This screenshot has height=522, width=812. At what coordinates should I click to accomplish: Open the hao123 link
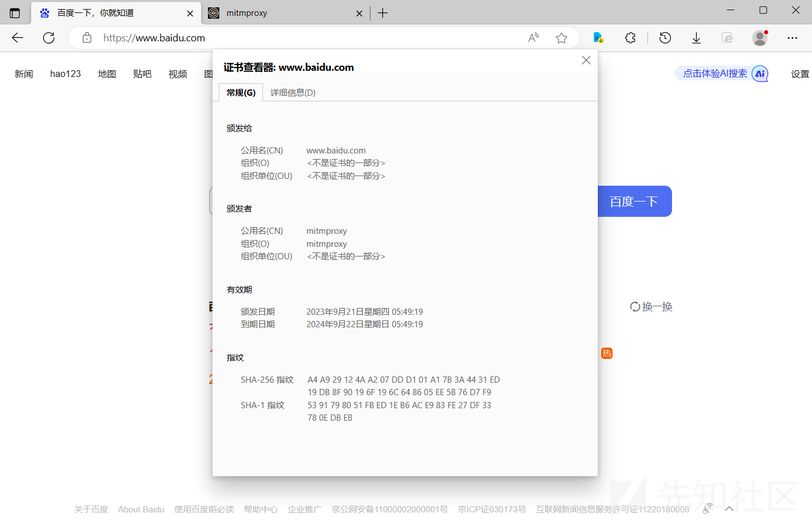(x=65, y=74)
